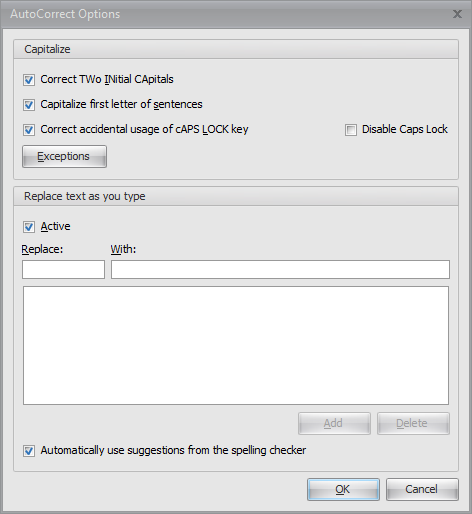Open the Exceptions dialog button
472x514 pixels.
click(64, 156)
